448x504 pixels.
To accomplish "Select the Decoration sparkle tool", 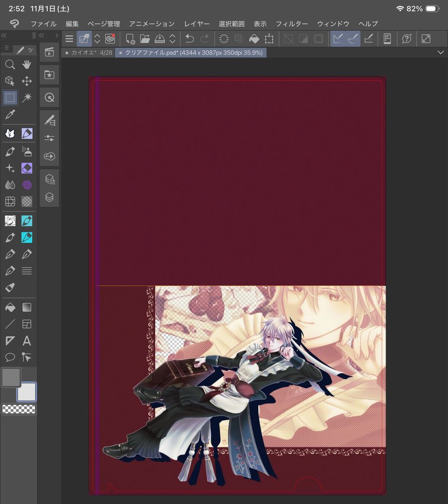I will (x=10, y=168).
